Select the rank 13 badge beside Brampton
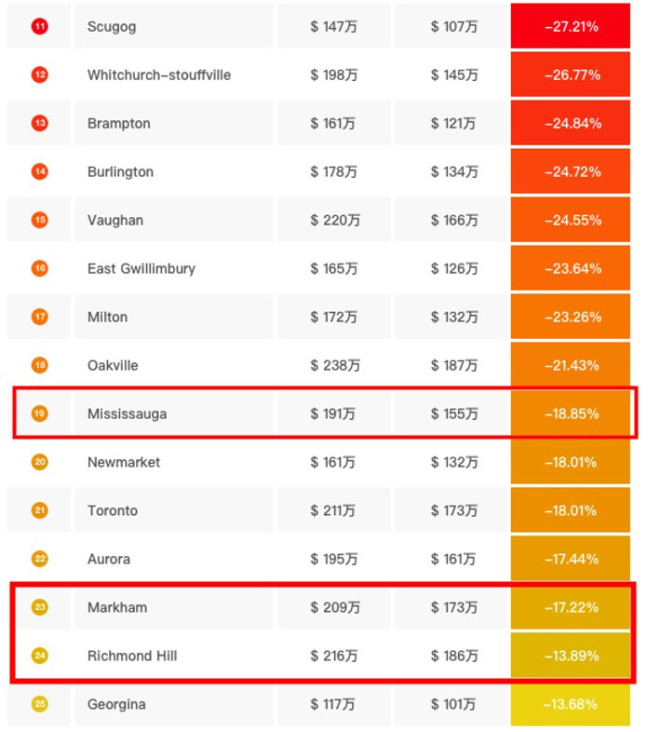 point(40,123)
